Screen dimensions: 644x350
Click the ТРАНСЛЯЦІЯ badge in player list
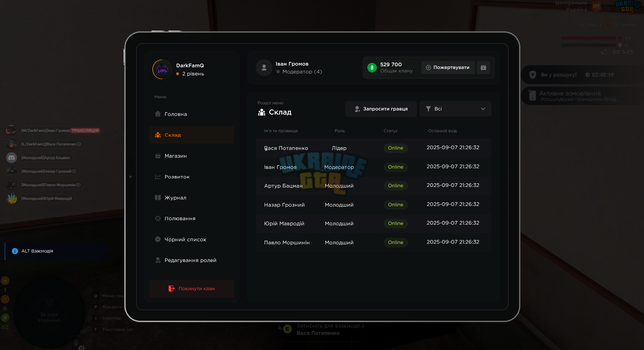pos(85,130)
